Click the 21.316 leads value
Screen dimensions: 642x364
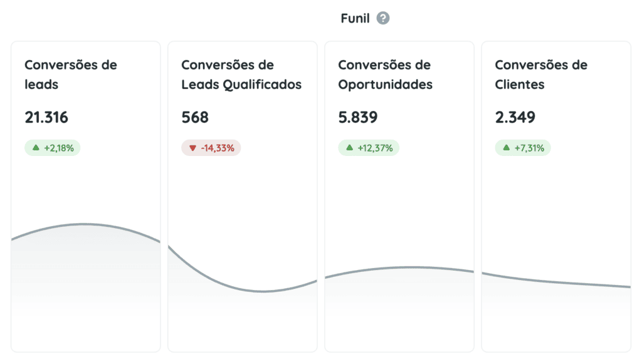(x=46, y=117)
